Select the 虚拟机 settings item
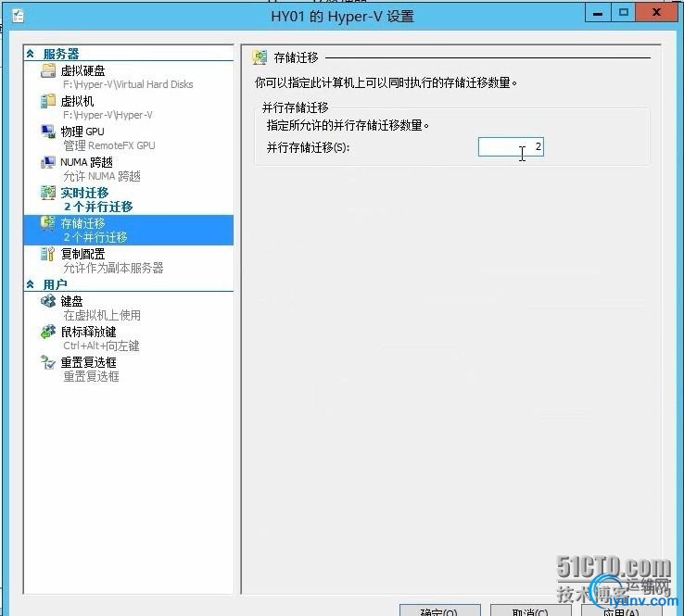The image size is (684, 616). click(129, 107)
